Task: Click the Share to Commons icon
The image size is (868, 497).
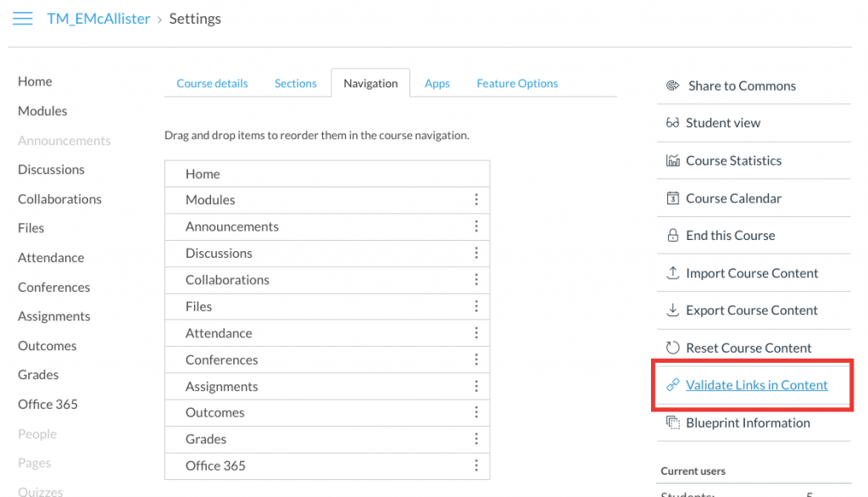Action: point(673,86)
